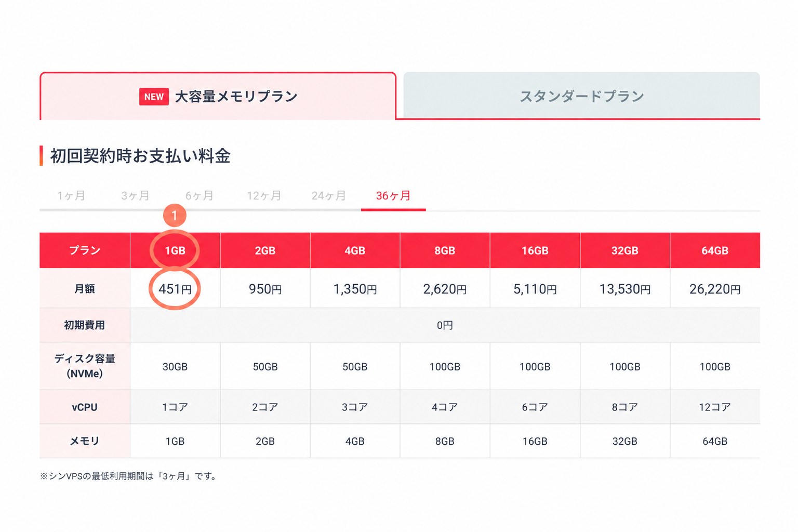
Task: Select the 大容量メモリプラン tab
Action: coord(218,96)
